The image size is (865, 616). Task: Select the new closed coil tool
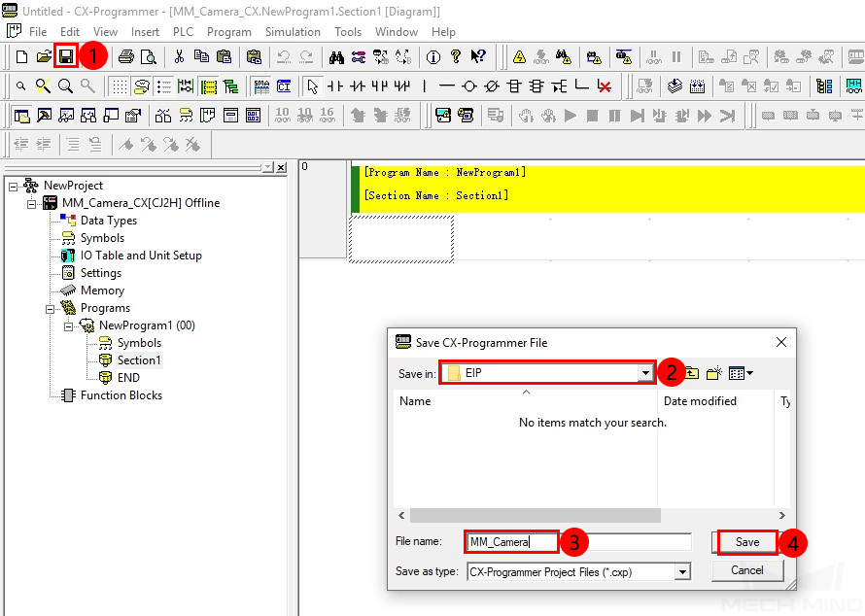pos(492,86)
